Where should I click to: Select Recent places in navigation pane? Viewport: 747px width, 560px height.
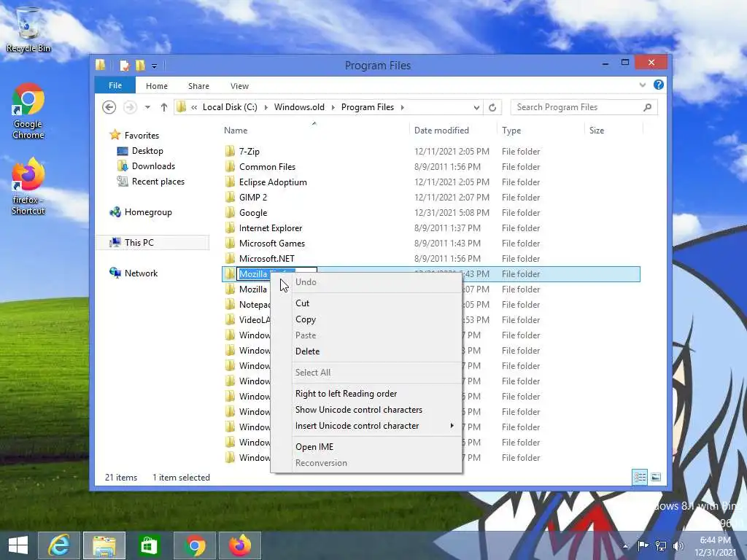[x=158, y=182]
